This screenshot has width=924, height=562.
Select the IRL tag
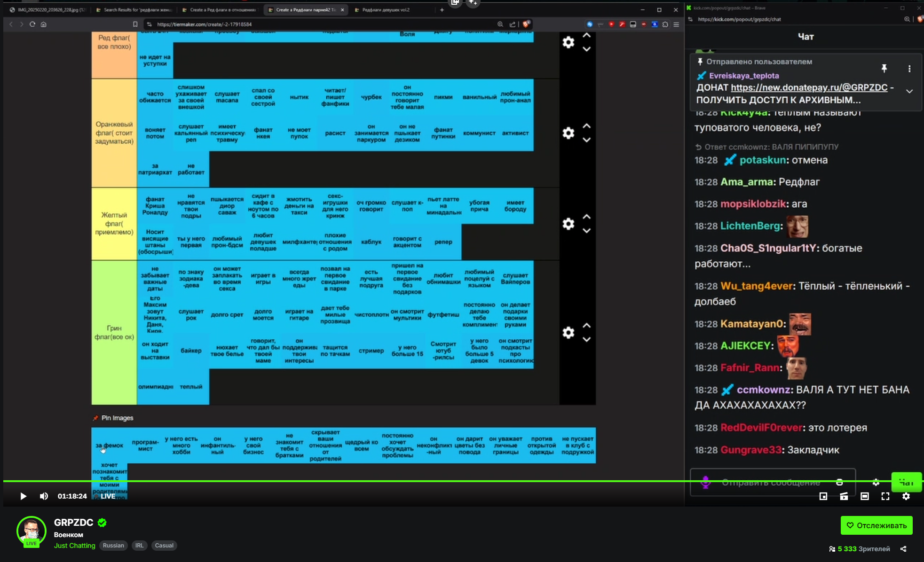coord(139,546)
